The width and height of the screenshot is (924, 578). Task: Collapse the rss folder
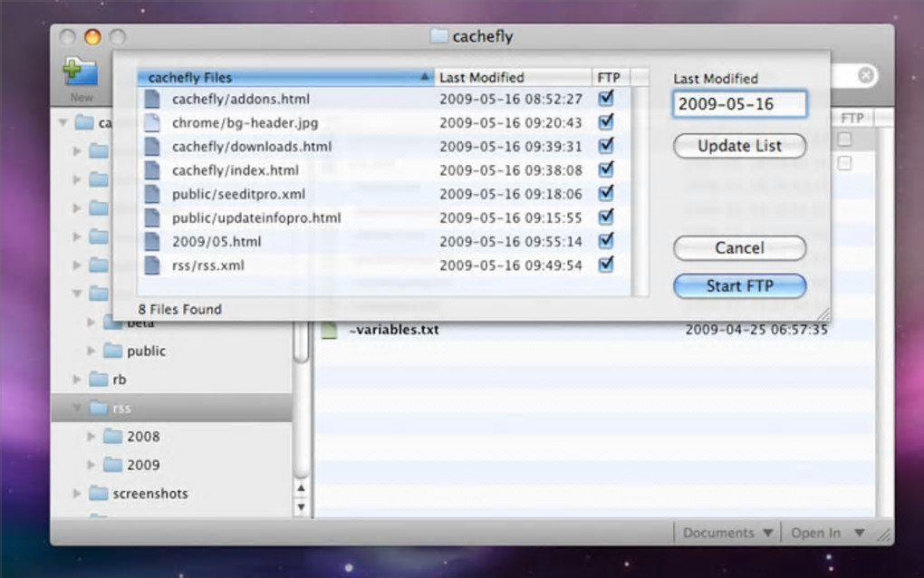click(77, 408)
